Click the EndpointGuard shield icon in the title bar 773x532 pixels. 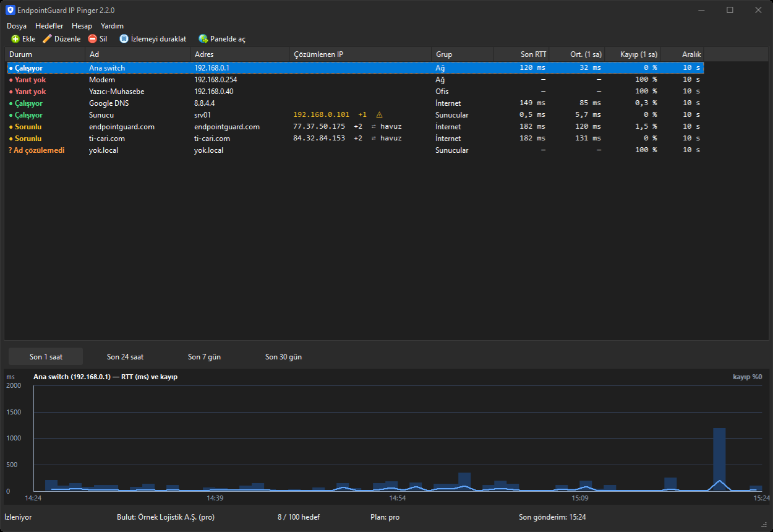[10, 10]
